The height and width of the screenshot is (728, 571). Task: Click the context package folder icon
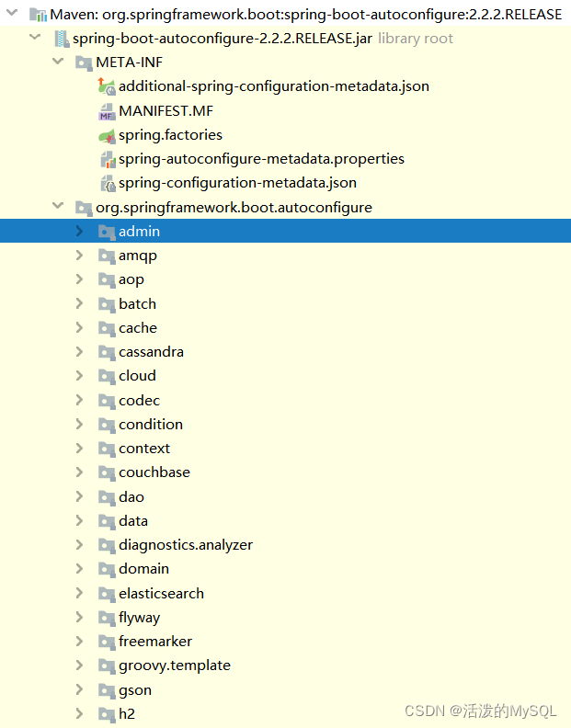pyautogui.click(x=107, y=449)
